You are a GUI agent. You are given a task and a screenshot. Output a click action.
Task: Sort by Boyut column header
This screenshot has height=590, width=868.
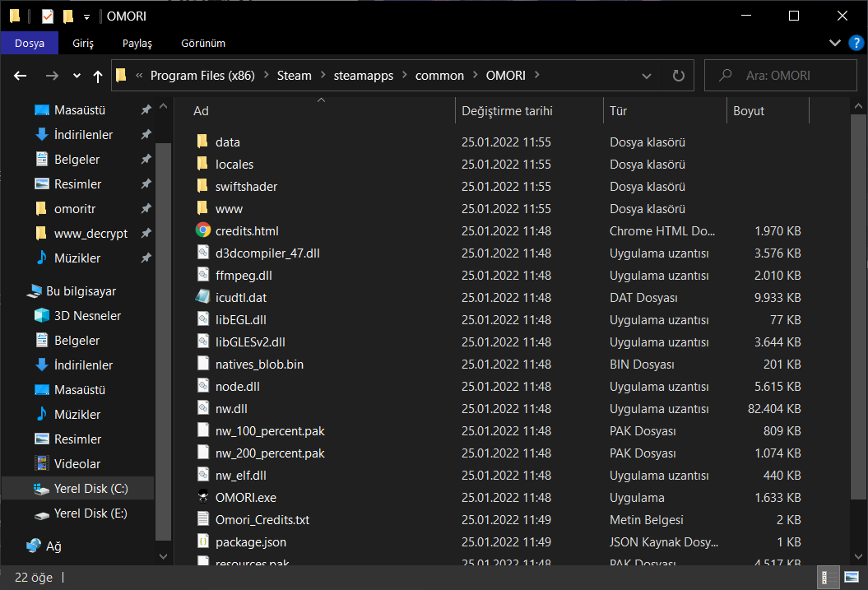768,111
